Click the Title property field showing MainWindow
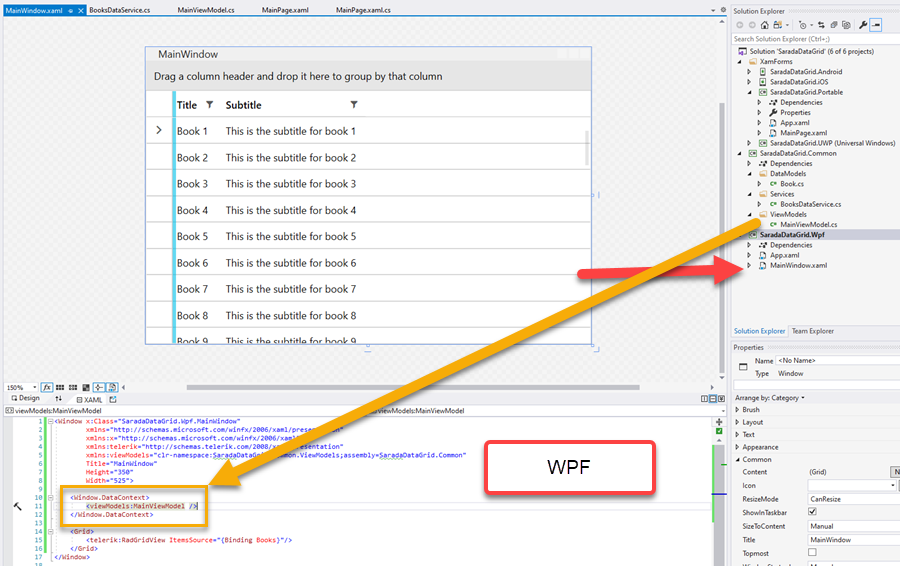Image resolution: width=900 pixels, height=566 pixels. tap(854, 540)
